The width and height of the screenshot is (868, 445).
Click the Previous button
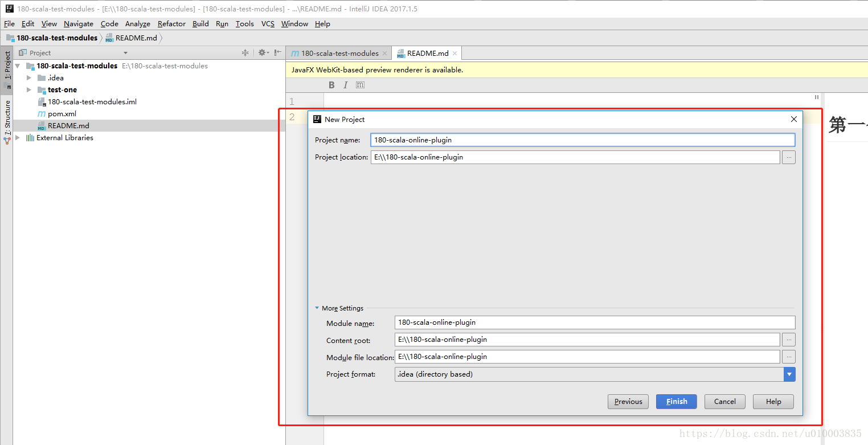click(x=628, y=402)
